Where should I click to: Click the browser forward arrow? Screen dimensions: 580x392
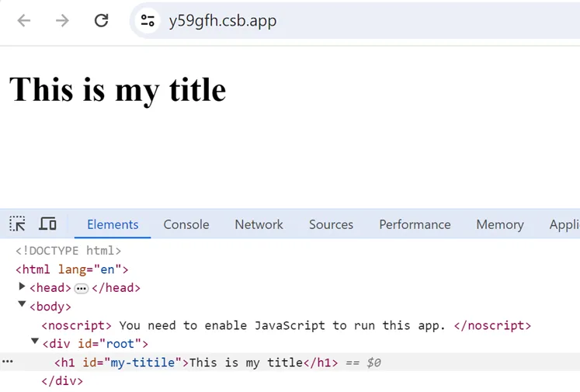click(62, 21)
